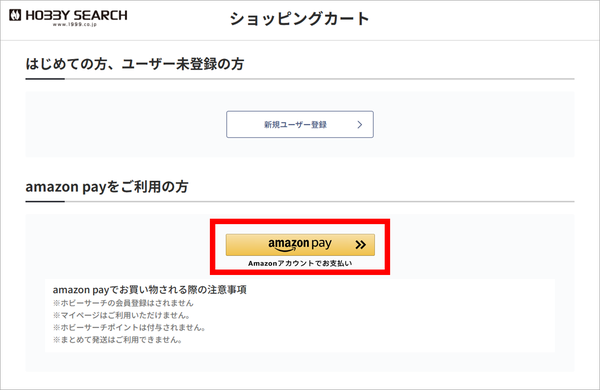Click the note ホビーサーチの会員登録はされません
Viewport: 600px width, 390px height.
click(x=123, y=303)
